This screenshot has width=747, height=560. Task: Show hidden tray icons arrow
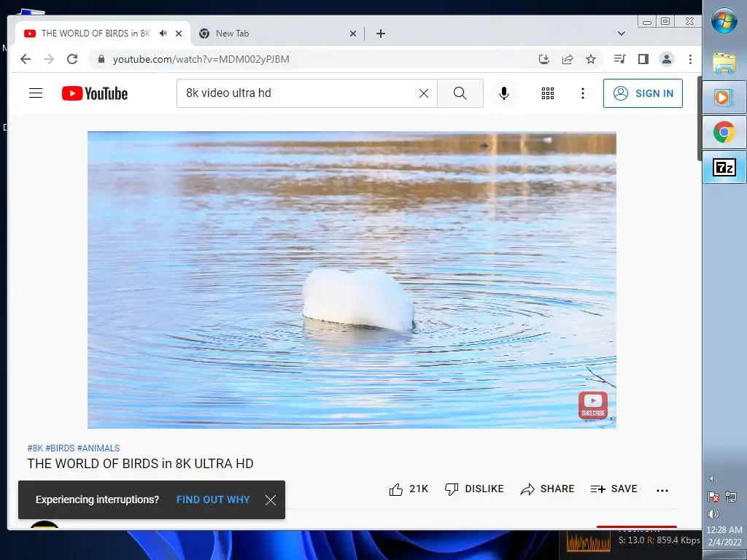click(x=711, y=478)
